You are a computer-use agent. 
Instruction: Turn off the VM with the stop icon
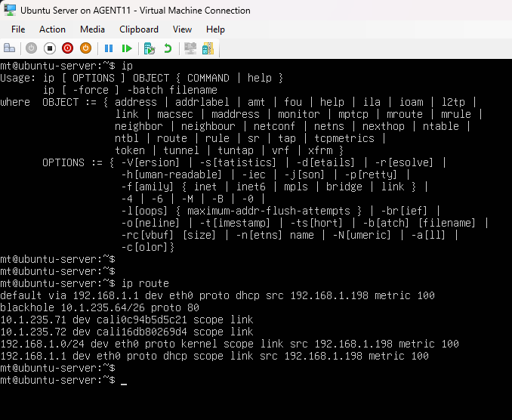click(50, 48)
